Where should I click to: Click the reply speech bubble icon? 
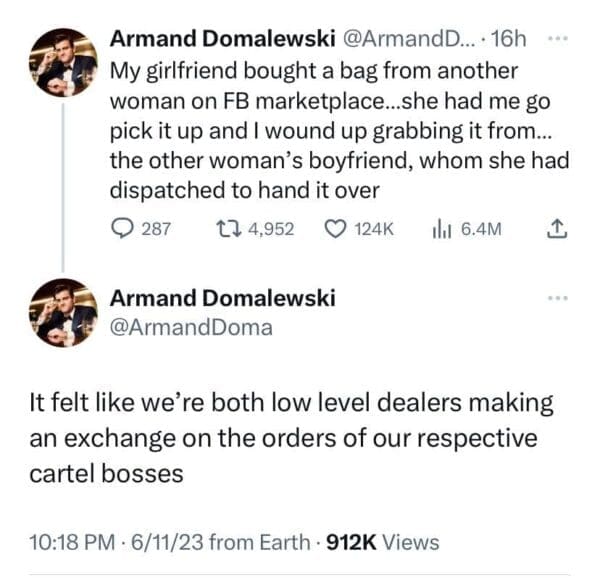tap(120, 229)
